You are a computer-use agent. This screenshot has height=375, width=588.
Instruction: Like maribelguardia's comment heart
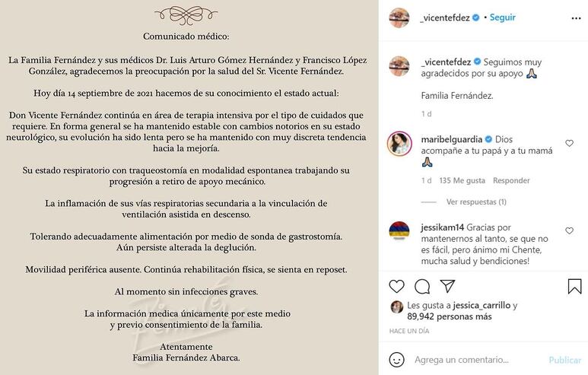pyautogui.click(x=569, y=143)
